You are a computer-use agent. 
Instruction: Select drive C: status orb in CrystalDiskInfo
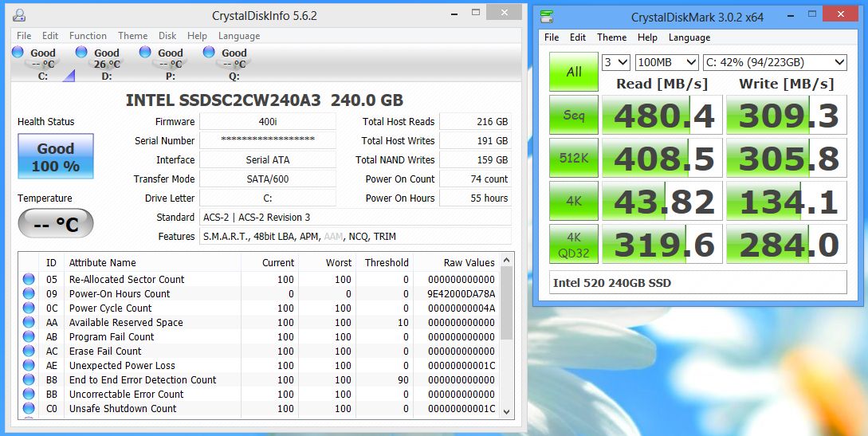(18, 52)
